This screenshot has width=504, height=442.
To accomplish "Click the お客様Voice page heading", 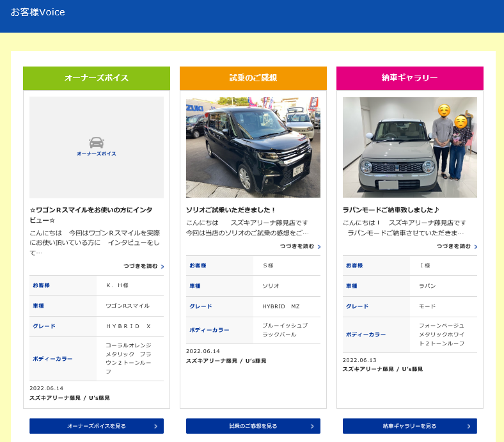I will pyautogui.click(x=38, y=12).
